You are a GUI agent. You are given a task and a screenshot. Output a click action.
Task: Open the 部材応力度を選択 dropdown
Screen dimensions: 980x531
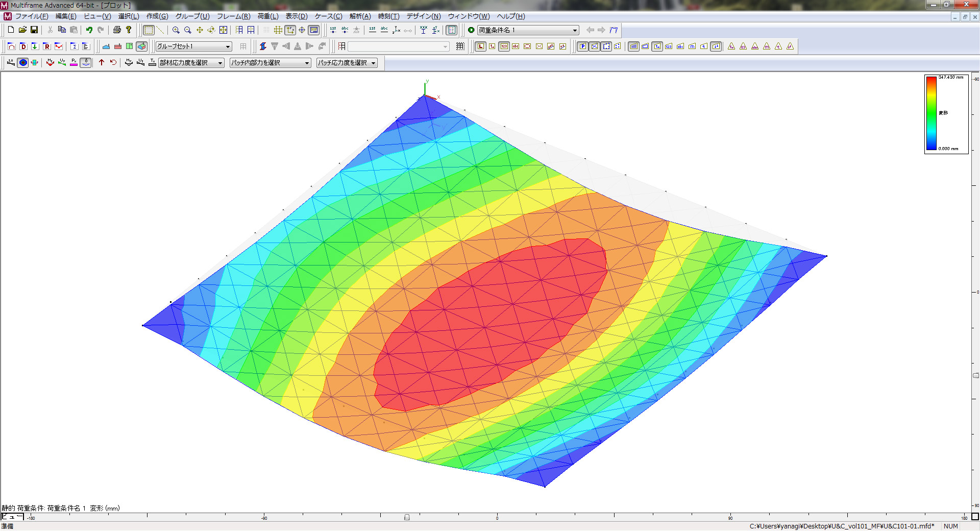191,63
